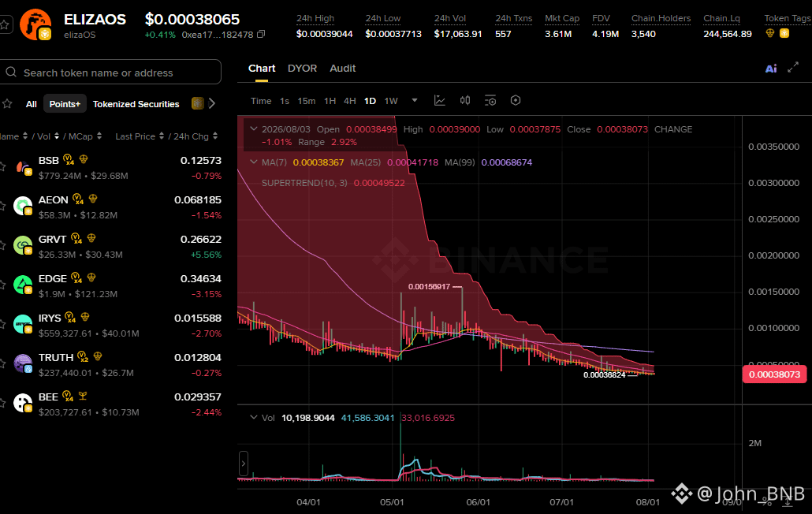Switch to the Chart tab
The width and height of the screenshot is (812, 514).
(262, 69)
